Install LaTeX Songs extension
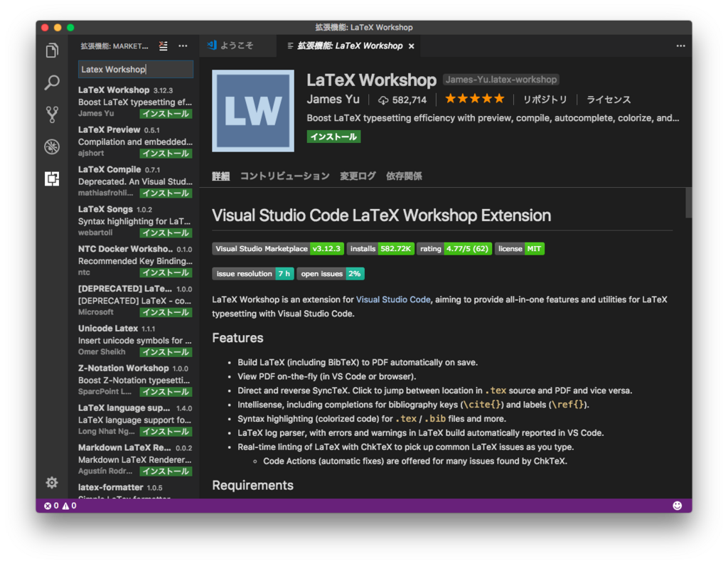The image size is (728, 564). click(x=166, y=233)
